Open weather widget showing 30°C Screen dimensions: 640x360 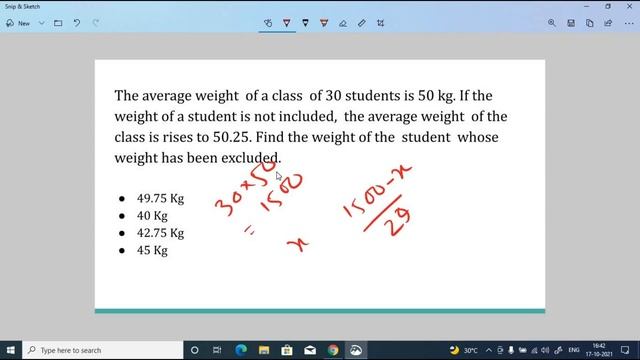pos(464,350)
